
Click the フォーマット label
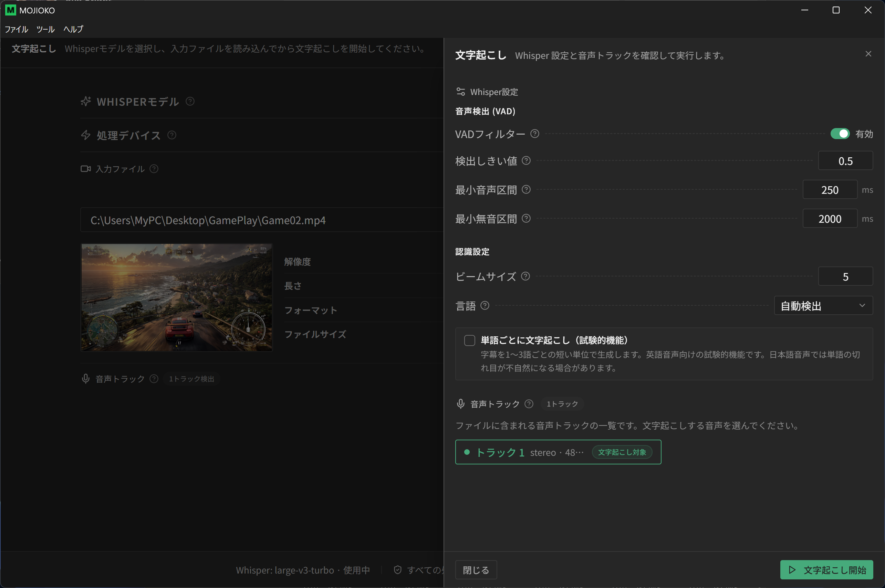coord(311,310)
